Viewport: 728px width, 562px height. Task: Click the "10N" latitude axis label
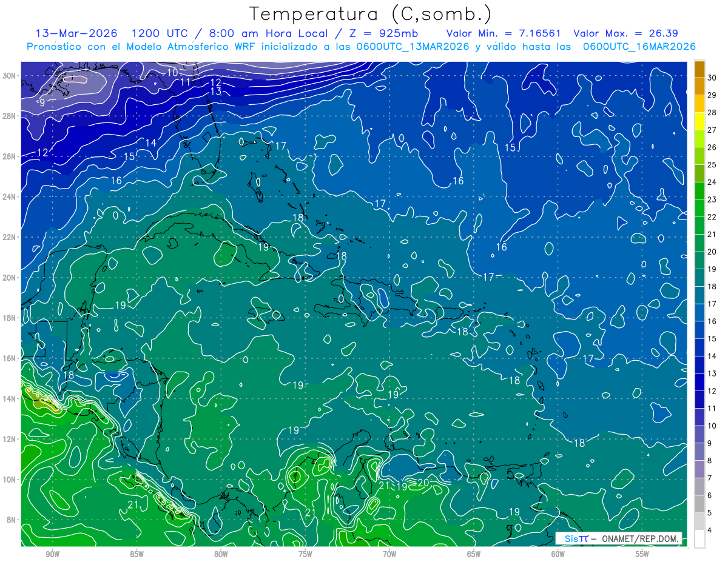coord(10,480)
